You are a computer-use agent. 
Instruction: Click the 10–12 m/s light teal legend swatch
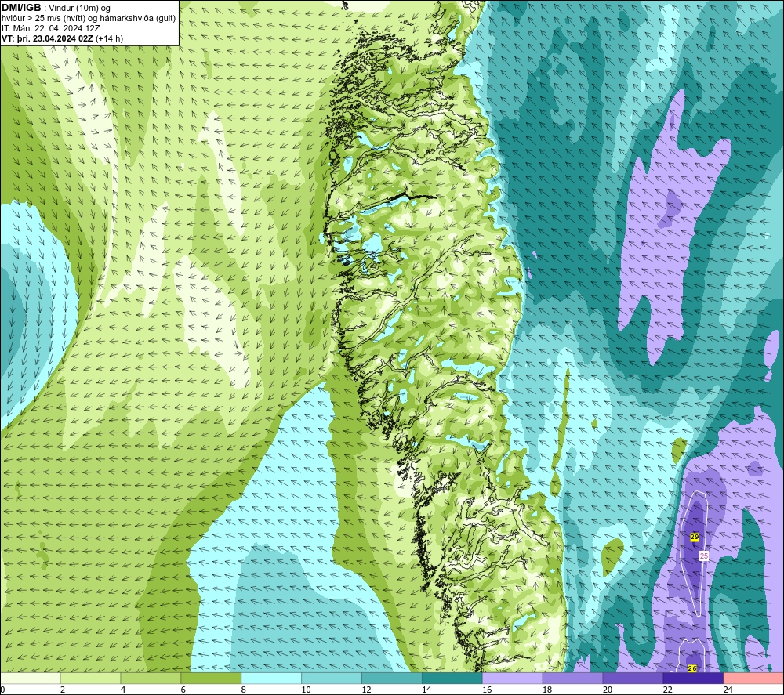[332, 678]
